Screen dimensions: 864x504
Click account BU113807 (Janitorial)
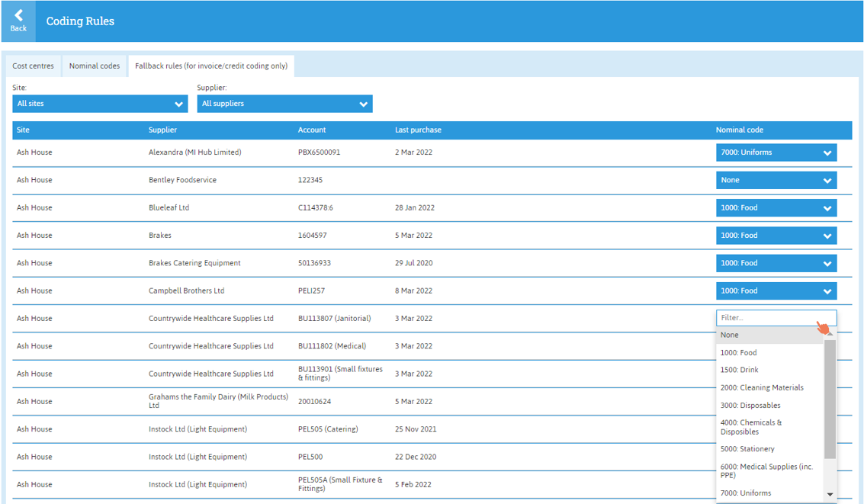pyautogui.click(x=335, y=319)
